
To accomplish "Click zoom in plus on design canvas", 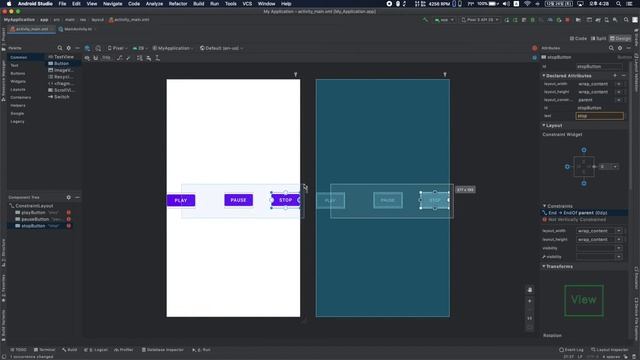I will [x=530, y=301].
